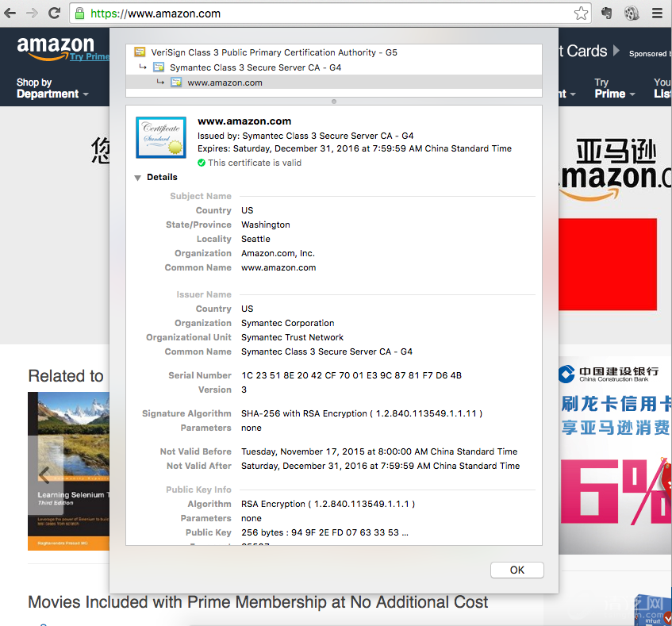Click the browser back arrow
This screenshot has height=626, width=672.
(11, 13)
